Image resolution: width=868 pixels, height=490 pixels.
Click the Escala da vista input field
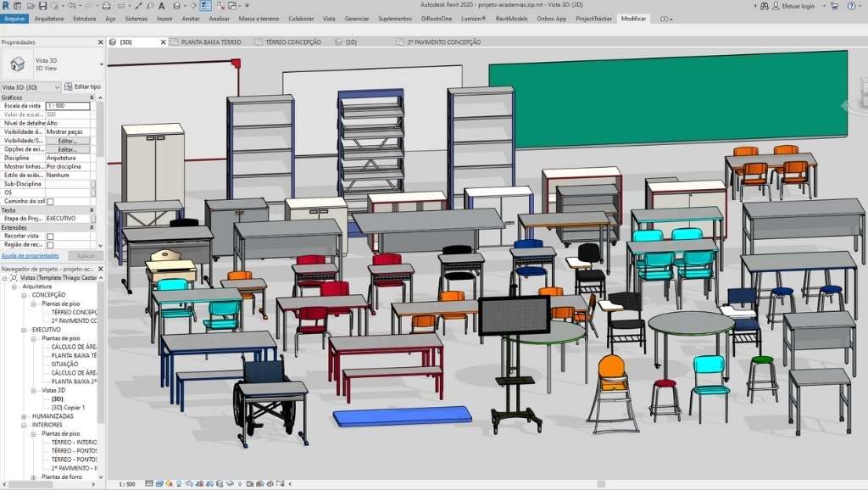tap(68, 105)
